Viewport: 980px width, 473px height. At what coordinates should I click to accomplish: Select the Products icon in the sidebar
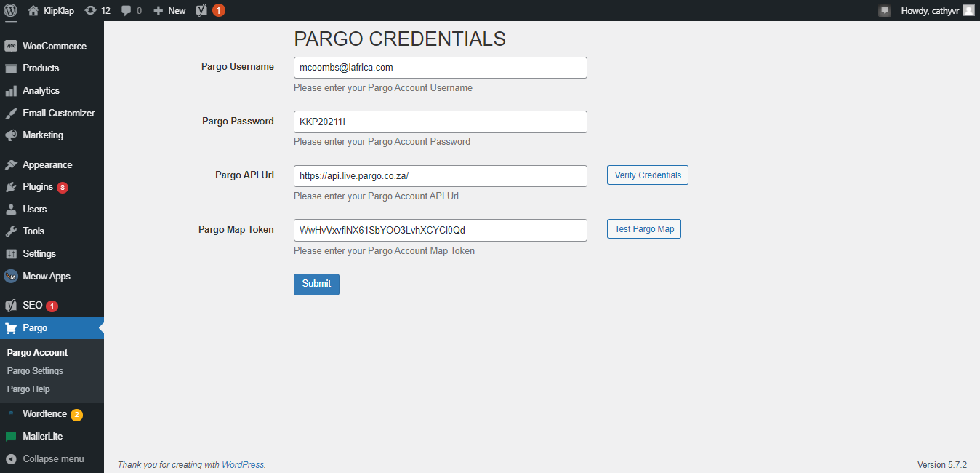pyautogui.click(x=12, y=68)
